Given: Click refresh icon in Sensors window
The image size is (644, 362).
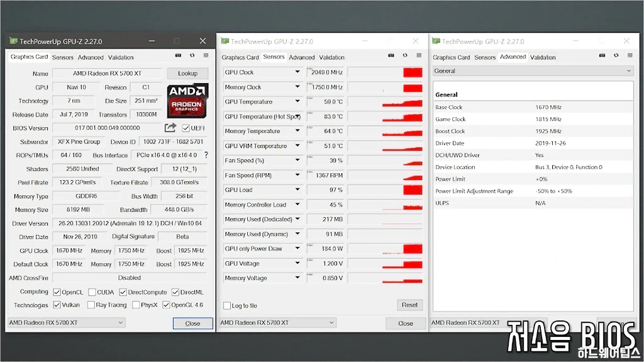Looking at the screenshot, I should [x=405, y=55].
